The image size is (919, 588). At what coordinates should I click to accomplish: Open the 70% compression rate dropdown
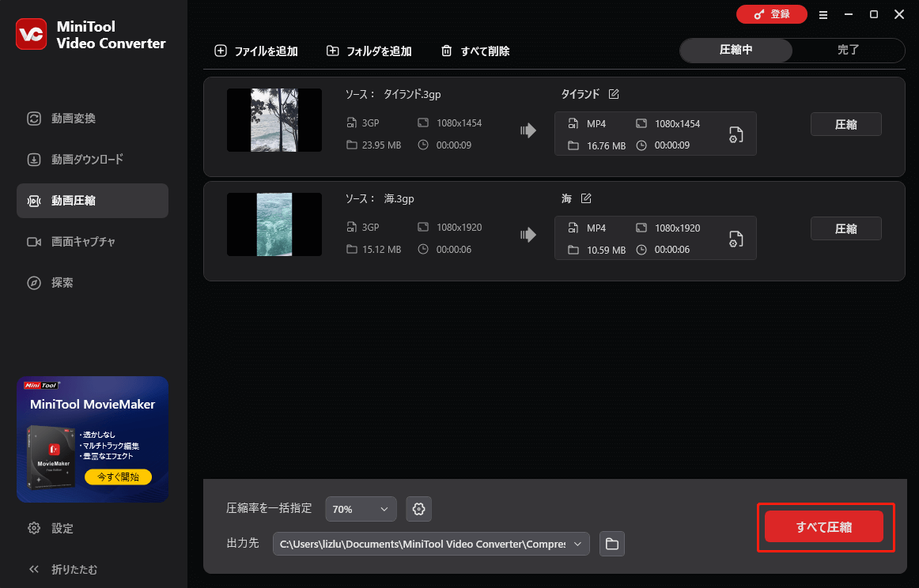[x=361, y=509]
